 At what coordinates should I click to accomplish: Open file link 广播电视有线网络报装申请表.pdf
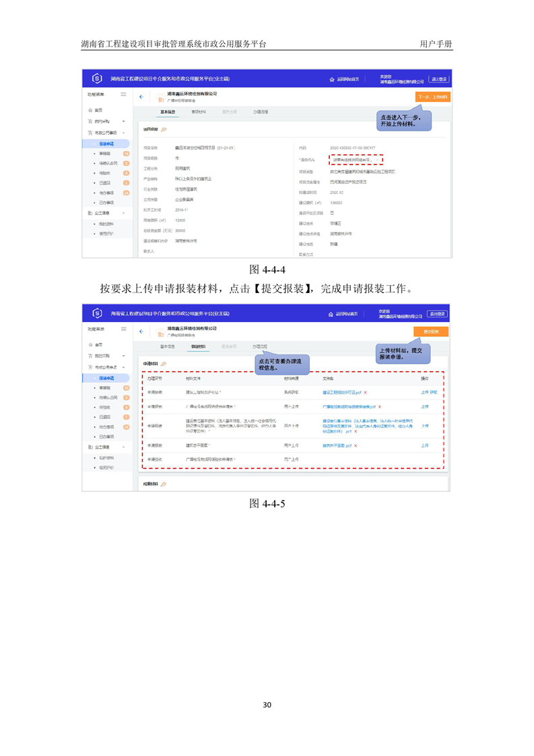coord(349,407)
